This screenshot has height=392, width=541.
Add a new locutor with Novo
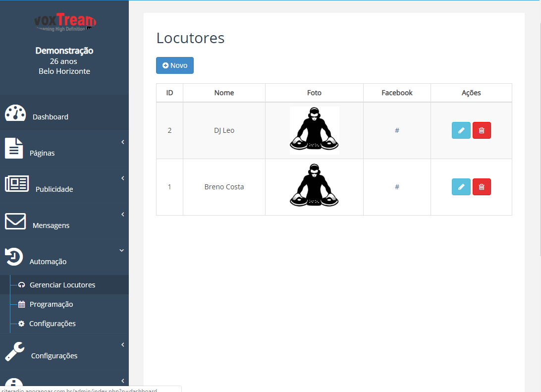click(x=175, y=65)
